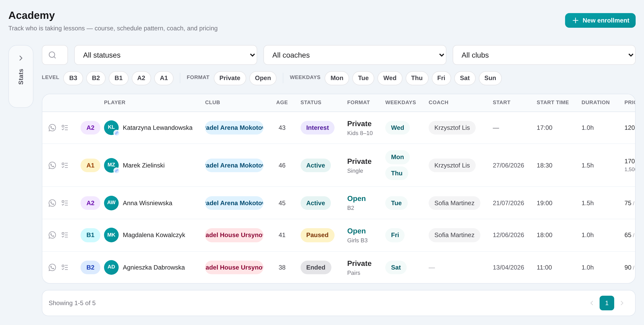Open WhatsApp chat for Katarzyna Lewandowska

click(52, 128)
